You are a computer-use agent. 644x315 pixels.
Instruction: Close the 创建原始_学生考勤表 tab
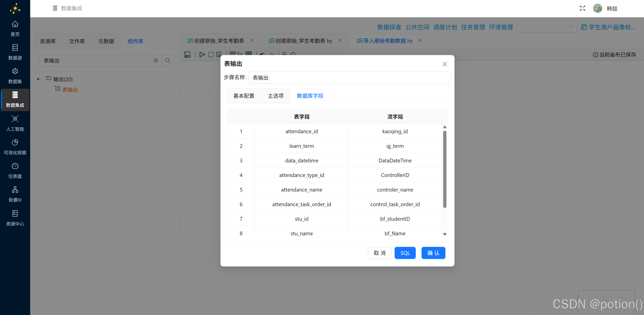pyautogui.click(x=252, y=40)
